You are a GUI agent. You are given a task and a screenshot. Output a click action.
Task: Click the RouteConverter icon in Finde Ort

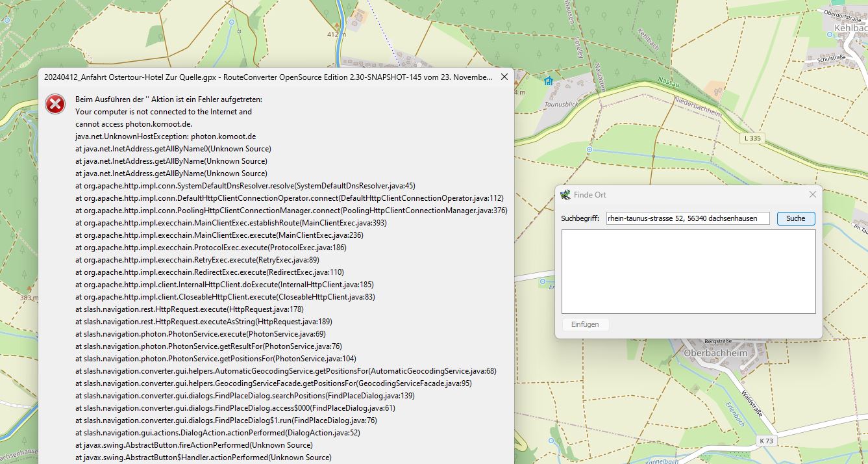pyautogui.click(x=565, y=195)
